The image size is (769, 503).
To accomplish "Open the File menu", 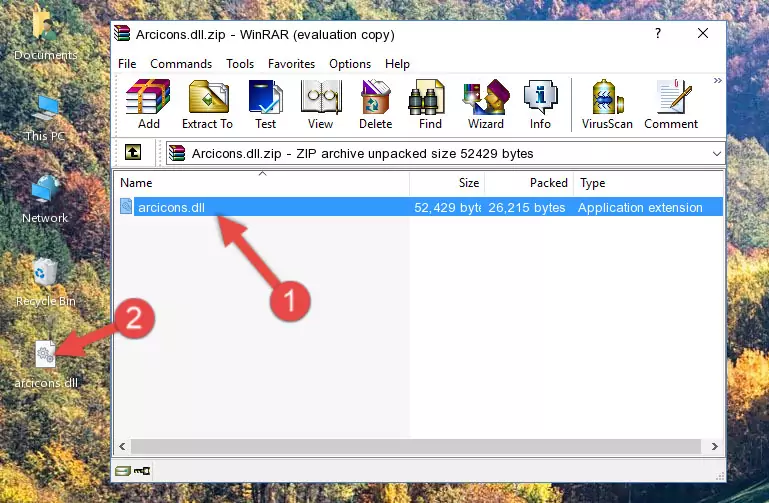I will tap(127, 64).
